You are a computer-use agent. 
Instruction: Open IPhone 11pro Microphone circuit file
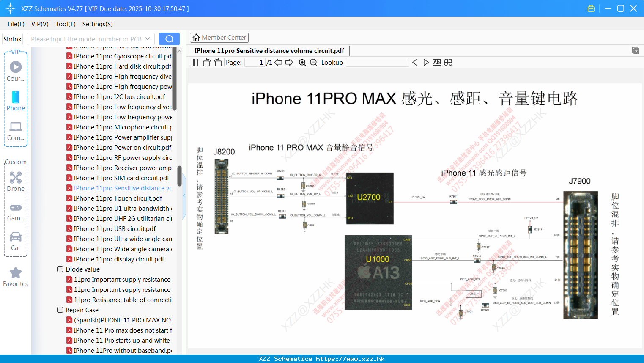coord(119,127)
